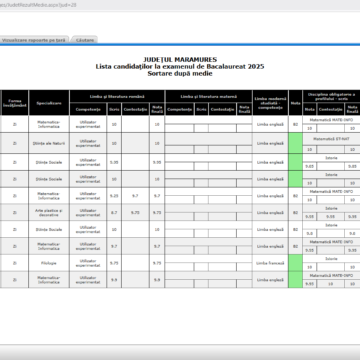Open the 'Vizualizare rapoarte pe țară' tab
Image resolution: width=360 pixels, height=360 pixels.
click(34, 40)
